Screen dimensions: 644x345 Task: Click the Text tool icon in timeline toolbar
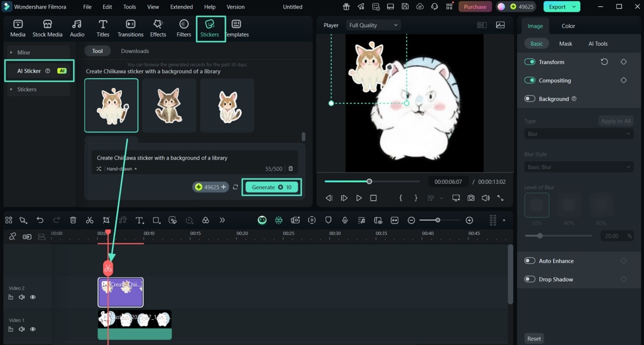coord(140,220)
